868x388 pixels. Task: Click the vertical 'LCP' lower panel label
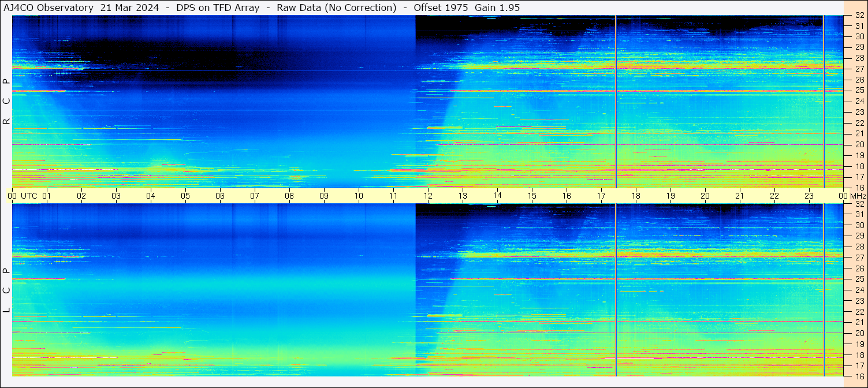point(6,290)
